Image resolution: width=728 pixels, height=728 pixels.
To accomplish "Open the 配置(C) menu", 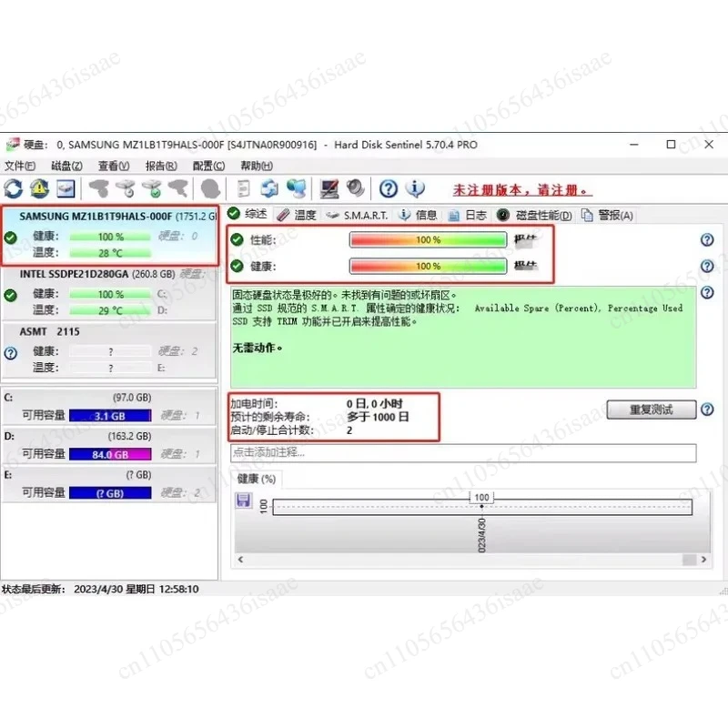I will tap(208, 166).
